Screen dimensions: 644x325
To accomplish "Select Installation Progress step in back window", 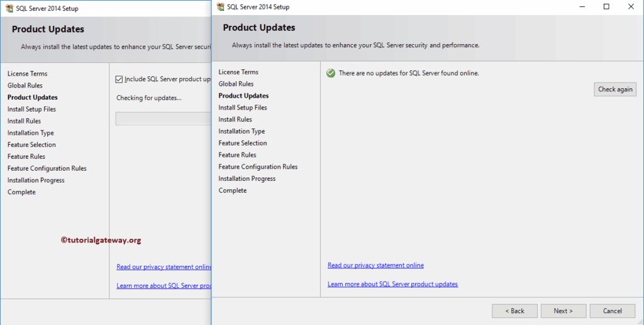I will (36, 181).
